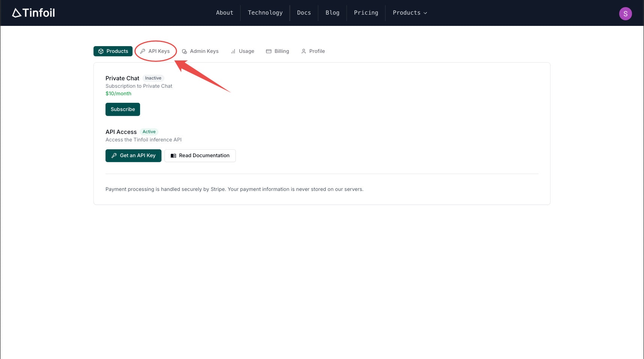Open the Pricing page

pos(366,13)
